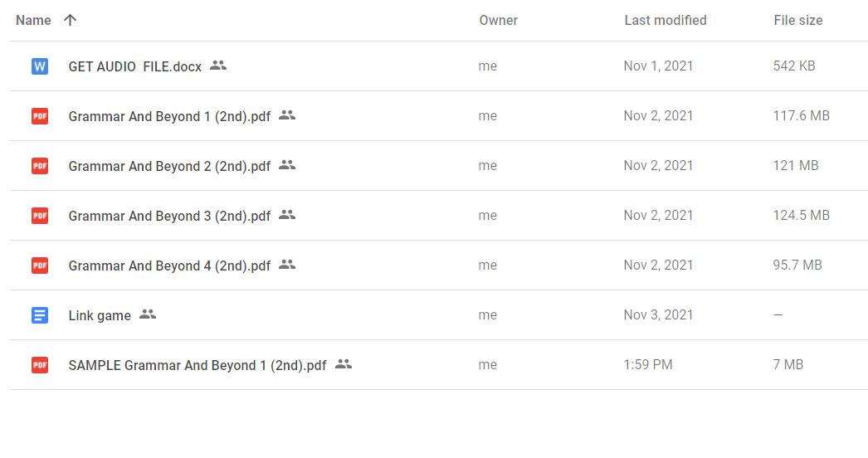Select Grammar And Beyond 2 (2nd).pdf file name
The height and width of the screenshot is (458, 868).
pos(169,166)
